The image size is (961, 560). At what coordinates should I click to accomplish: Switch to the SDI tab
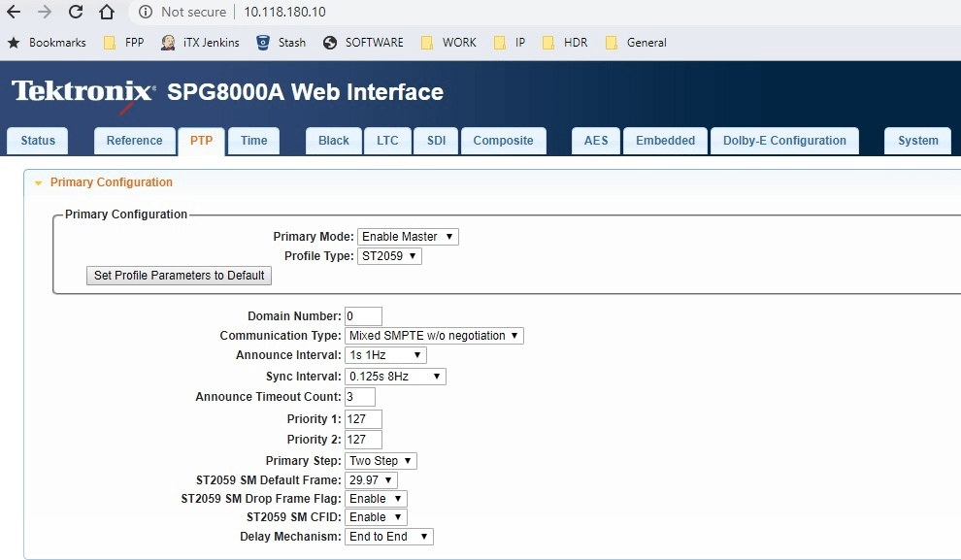tap(437, 141)
